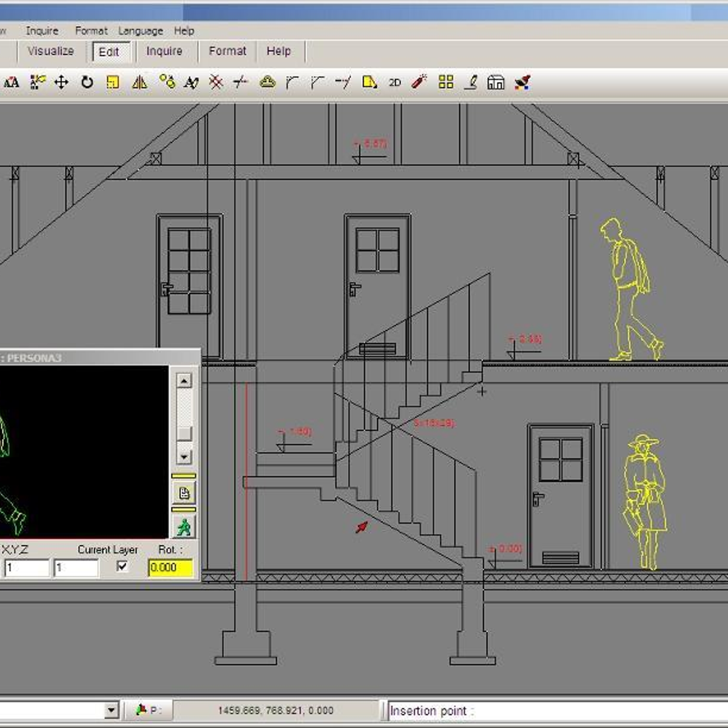Click the red dynamite explode tool
728x728 pixels.
[419, 82]
